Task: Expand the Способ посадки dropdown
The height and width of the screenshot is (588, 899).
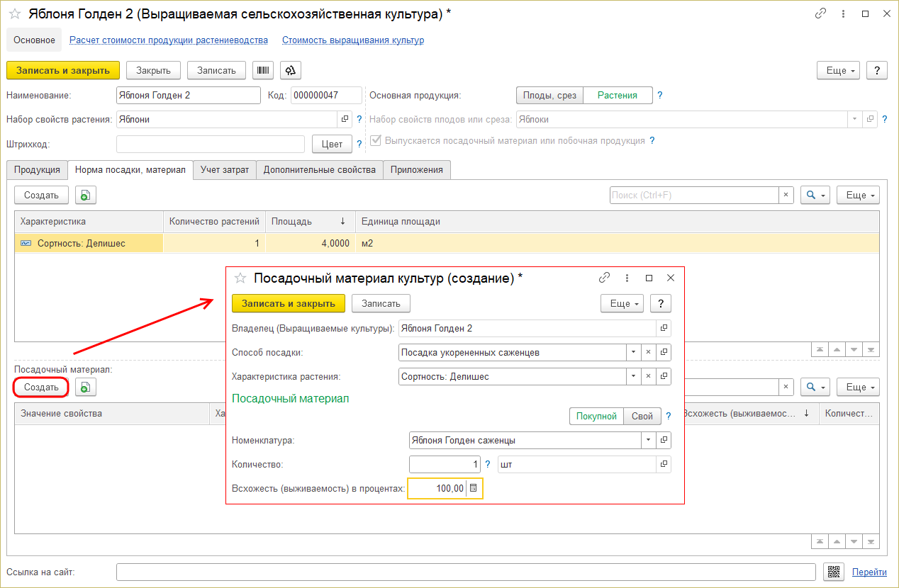Action: [x=632, y=352]
